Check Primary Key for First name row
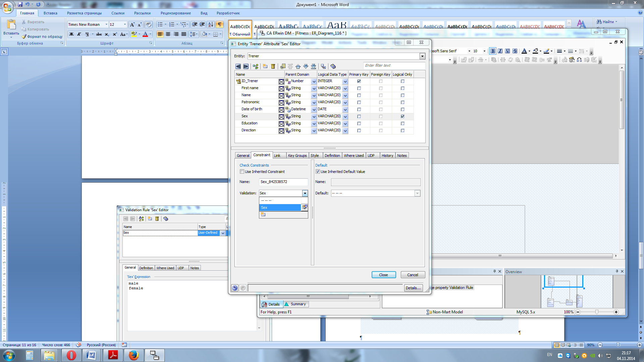Image resolution: width=644 pixels, height=362 pixels. [x=359, y=88]
